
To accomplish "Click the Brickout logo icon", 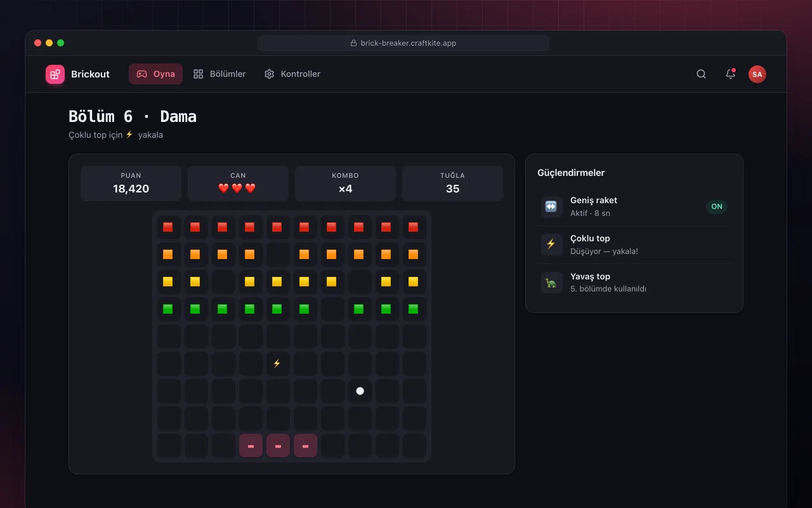I will (55, 74).
